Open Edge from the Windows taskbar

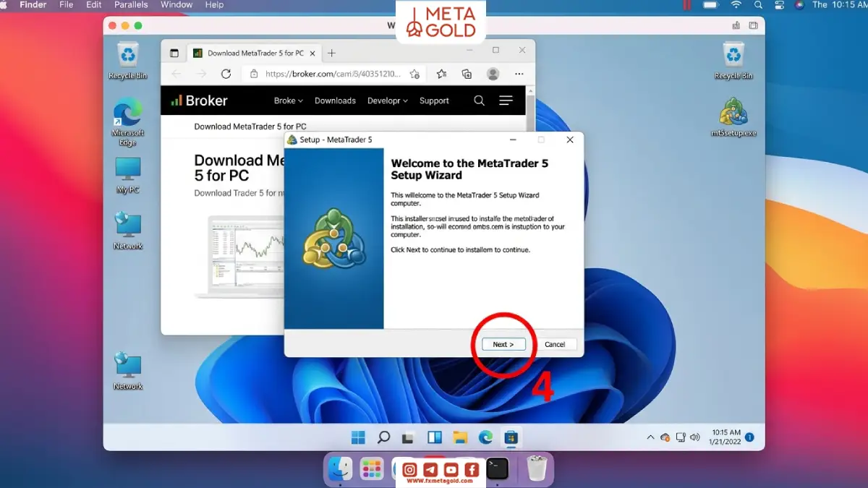tap(485, 437)
